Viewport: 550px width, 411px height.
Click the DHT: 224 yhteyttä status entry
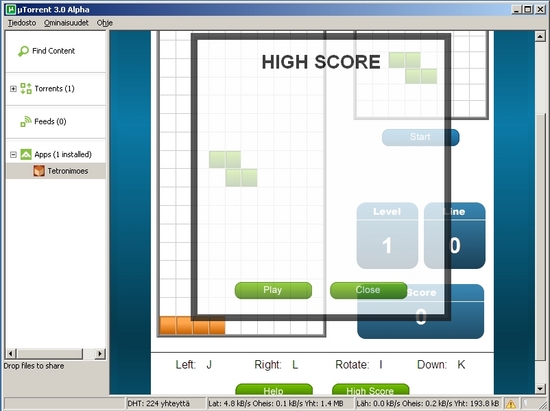pos(166,404)
